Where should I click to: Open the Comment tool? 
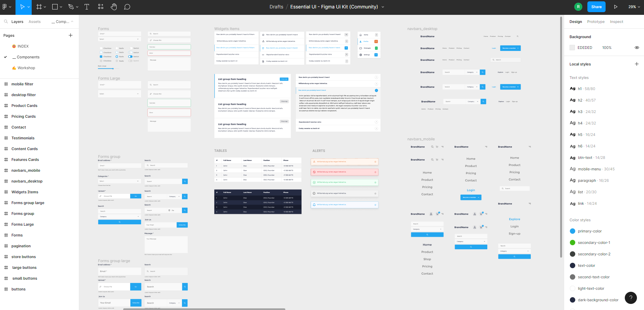(x=127, y=6)
